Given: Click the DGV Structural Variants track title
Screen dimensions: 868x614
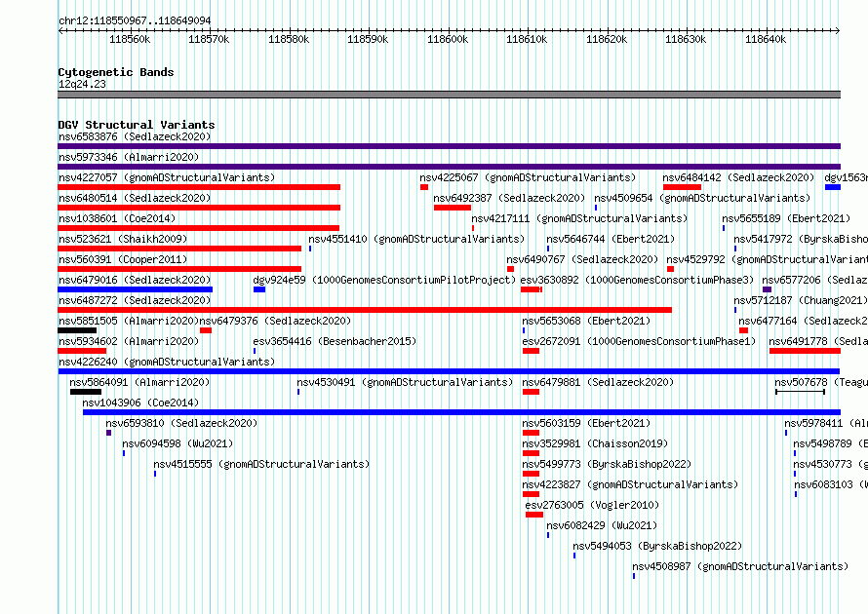Looking at the screenshot, I should [x=137, y=125].
